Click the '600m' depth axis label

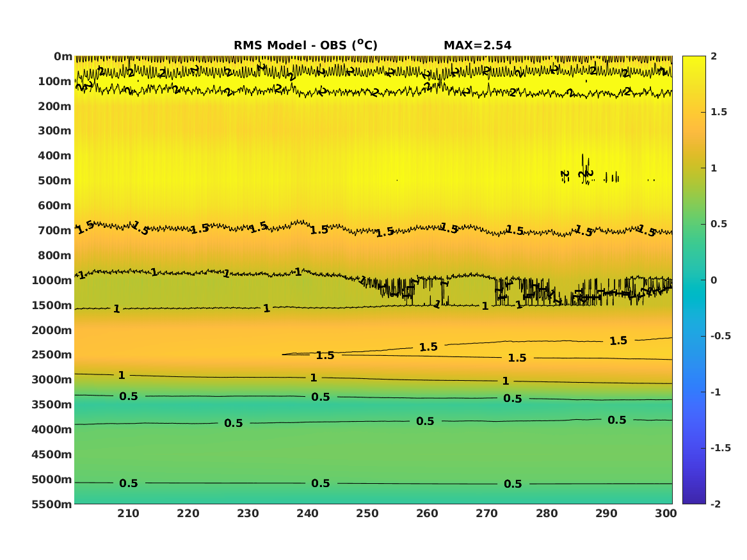[x=55, y=205]
